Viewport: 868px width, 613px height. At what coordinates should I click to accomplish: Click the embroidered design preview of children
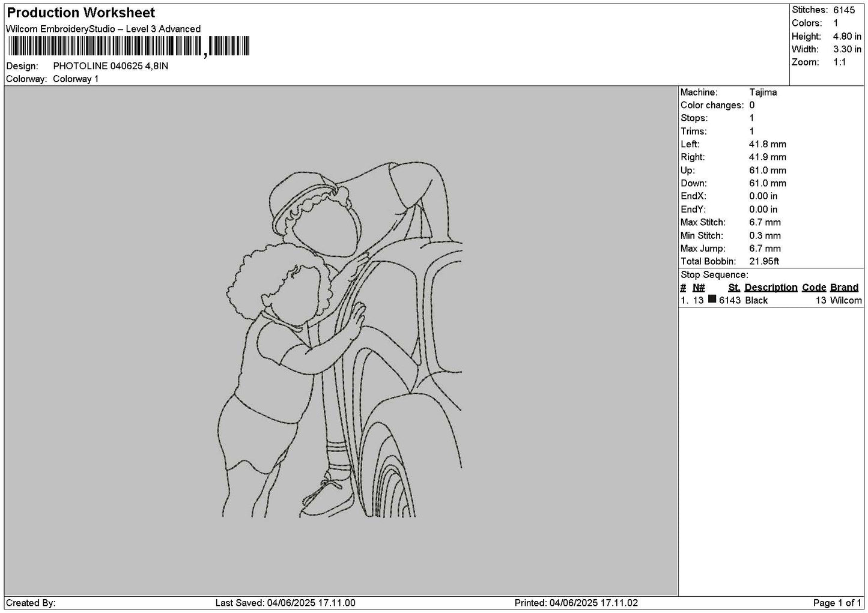[341, 339]
